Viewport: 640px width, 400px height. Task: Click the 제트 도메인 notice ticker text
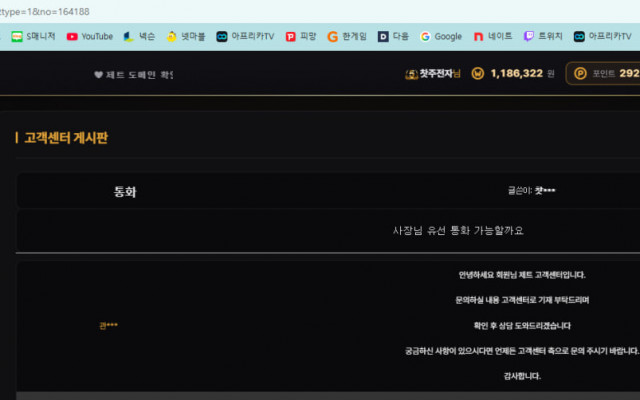click(133, 75)
